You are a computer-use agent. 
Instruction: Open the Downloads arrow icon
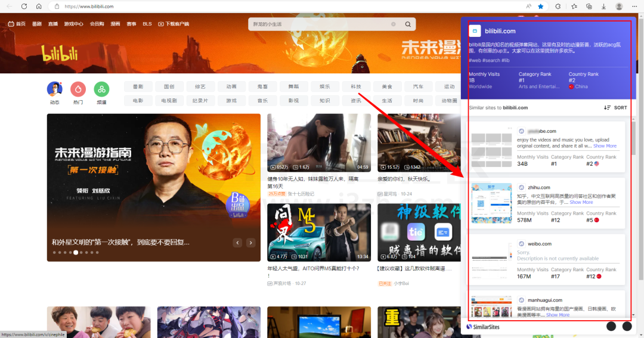click(603, 6)
